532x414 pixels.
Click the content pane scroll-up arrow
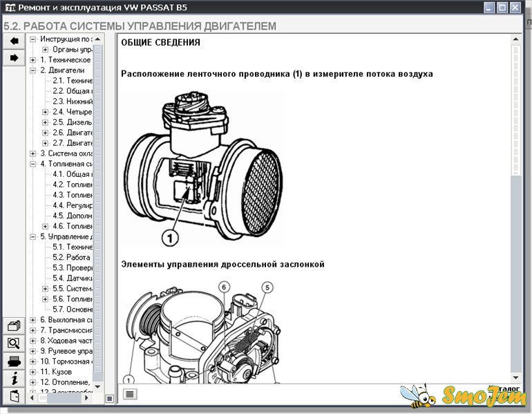click(515, 39)
